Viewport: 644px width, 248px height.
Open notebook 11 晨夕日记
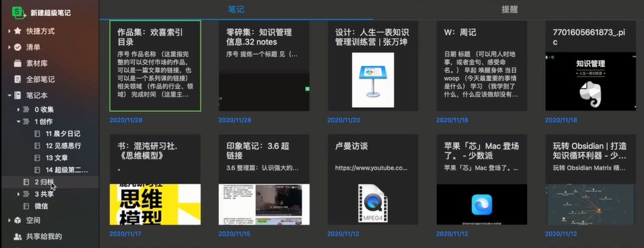tap(63, 134)
